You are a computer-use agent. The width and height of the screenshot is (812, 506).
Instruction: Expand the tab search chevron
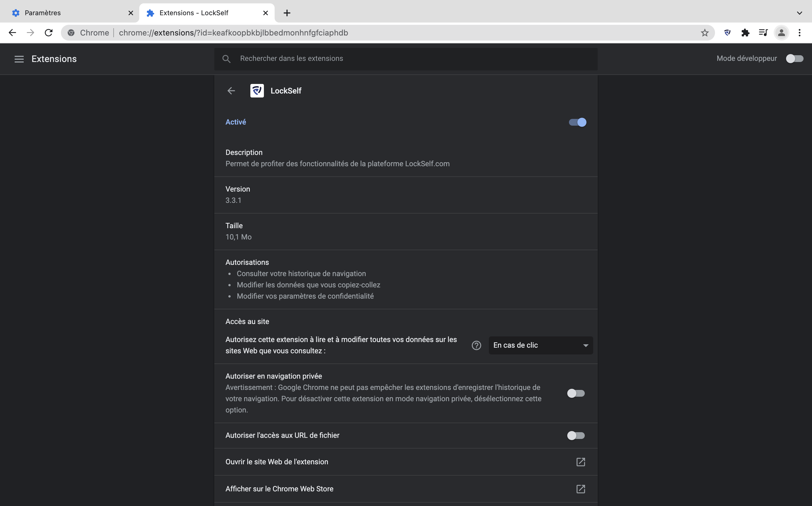point(799,13)
